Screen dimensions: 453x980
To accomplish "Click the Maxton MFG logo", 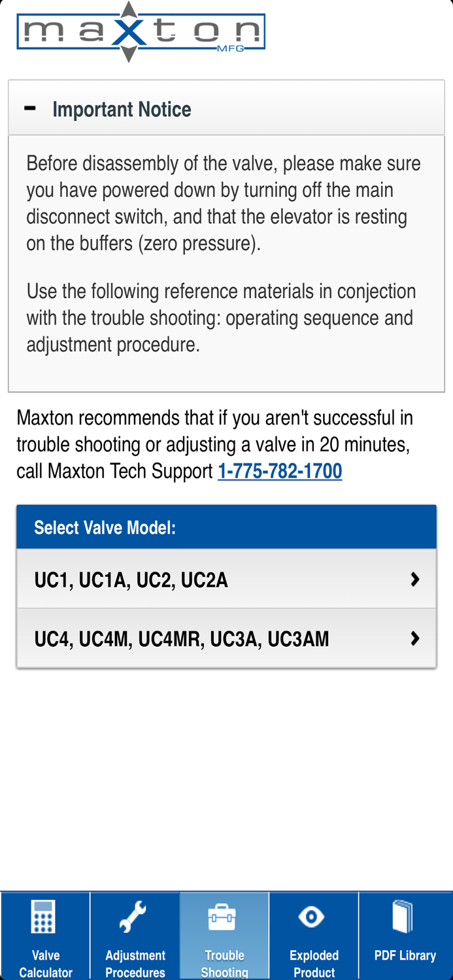I will [x=141, y=31].
